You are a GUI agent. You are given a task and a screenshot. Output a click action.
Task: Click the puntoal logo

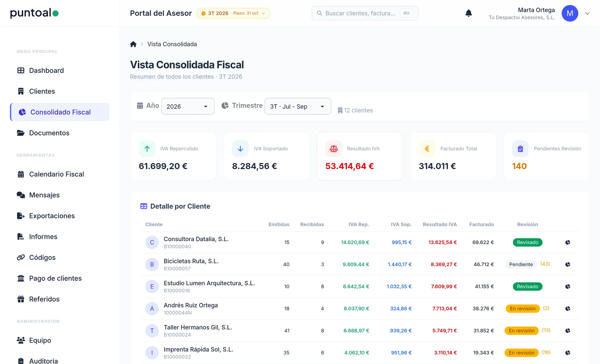(34, 13)
